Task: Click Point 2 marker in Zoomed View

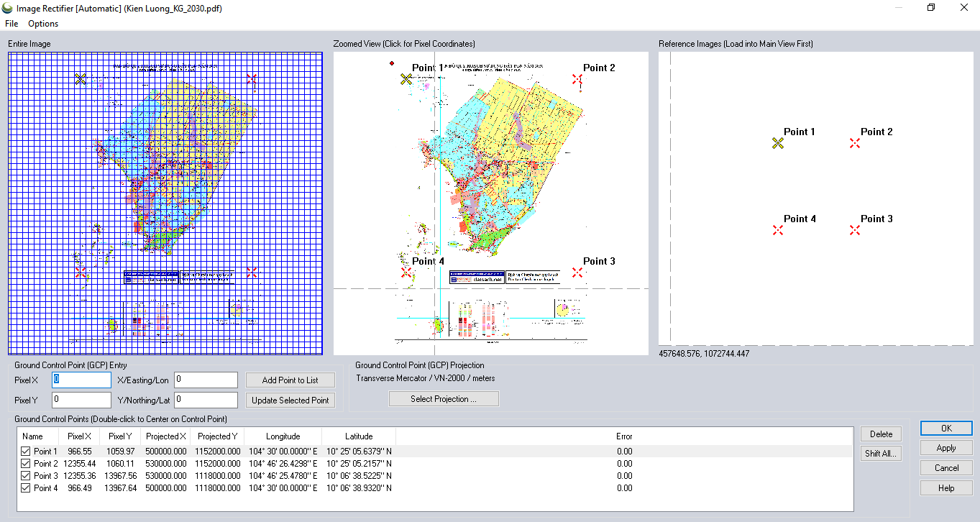Action: [577, 79]
